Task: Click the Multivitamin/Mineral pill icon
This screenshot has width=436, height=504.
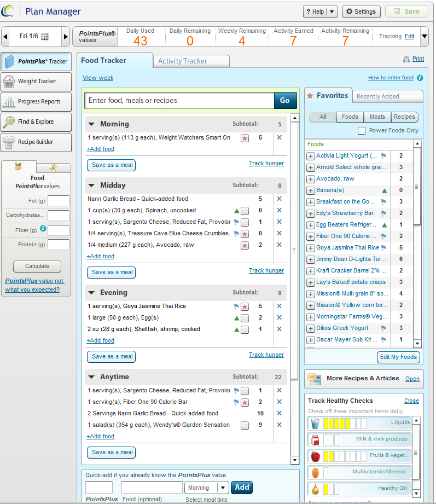Action: tap(315, 473)
